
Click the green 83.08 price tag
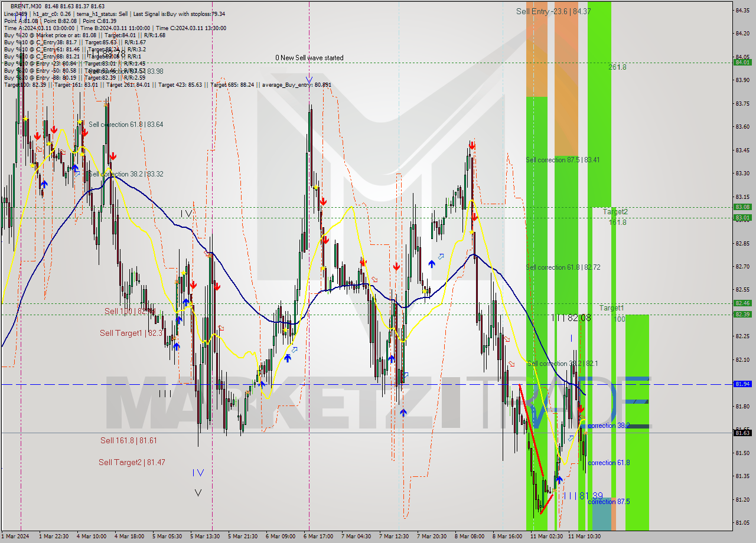pos(742,207)
